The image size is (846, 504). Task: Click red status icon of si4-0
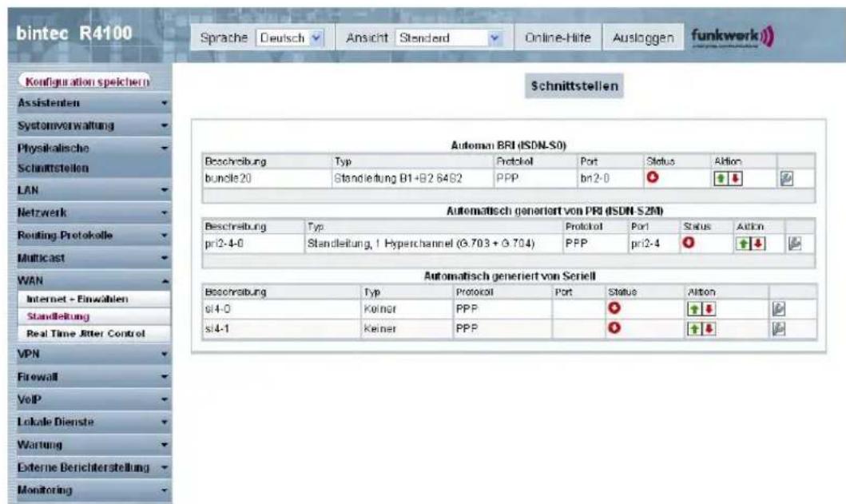point(614,308)
